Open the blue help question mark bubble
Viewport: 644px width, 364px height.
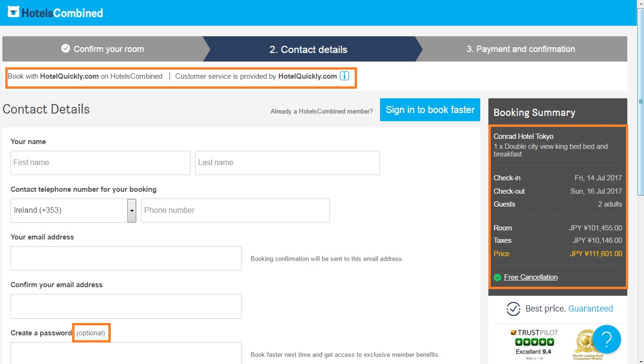[606, 339]
